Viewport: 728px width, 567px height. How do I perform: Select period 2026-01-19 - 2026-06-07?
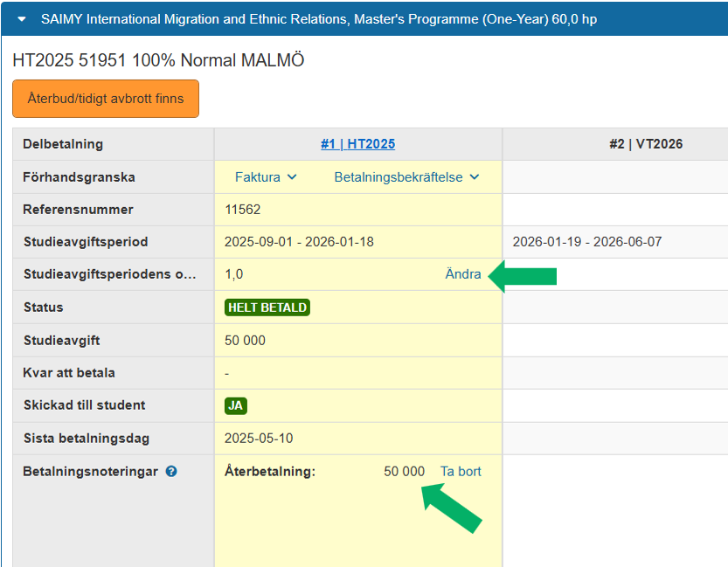pyautogui.click(x=587, y=242)
